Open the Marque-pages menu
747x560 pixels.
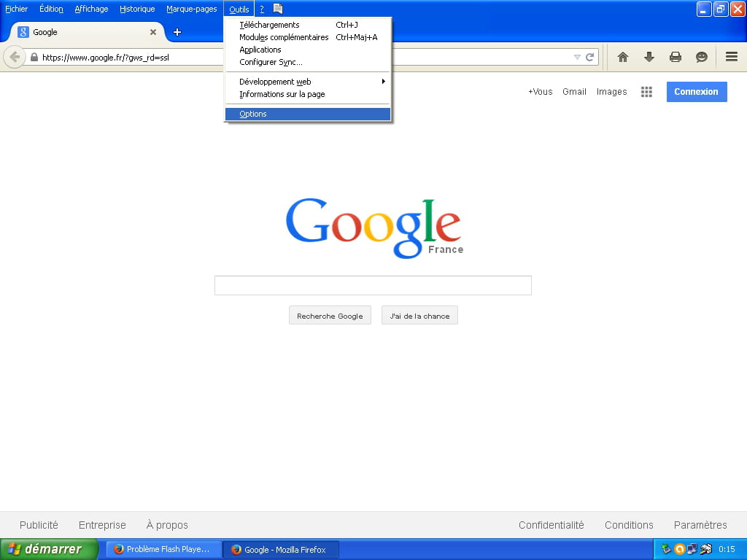tap(191, 9)
